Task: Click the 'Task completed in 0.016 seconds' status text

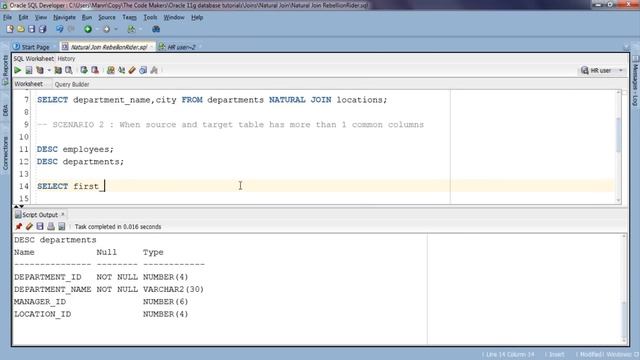Action: pyautogui.click(x=118, y=227)
